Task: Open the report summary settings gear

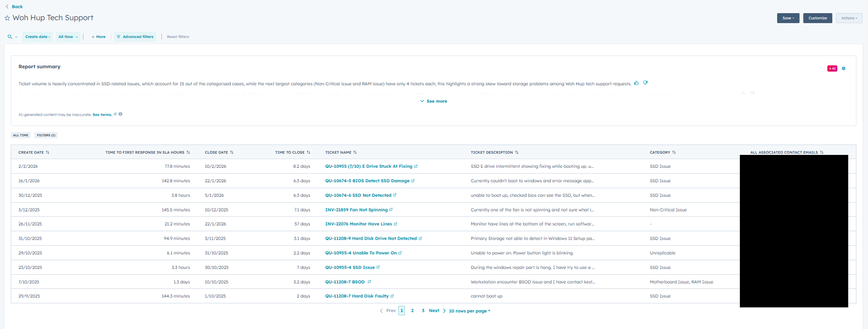Action: (843, 68)
